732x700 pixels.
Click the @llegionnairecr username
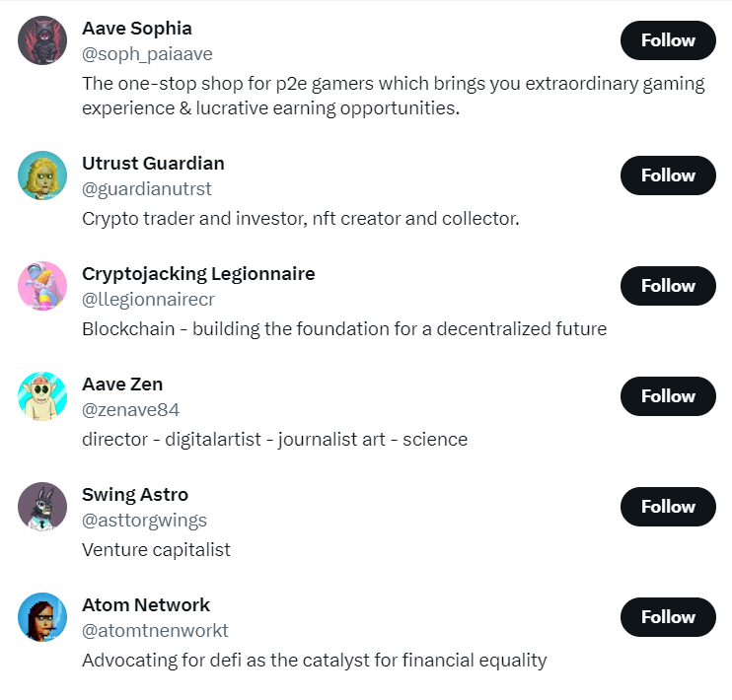coord(148,300)
